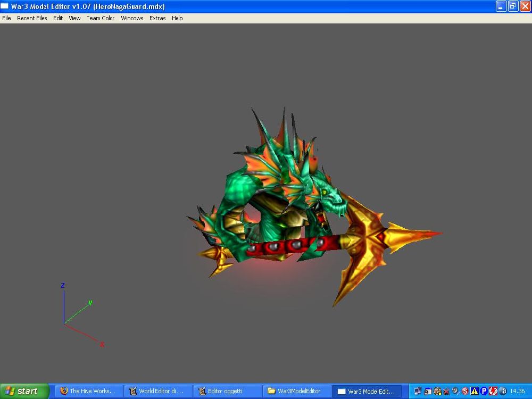Click the red S tray icon
This screenshot has height=399, width=532.
(465, 391)
